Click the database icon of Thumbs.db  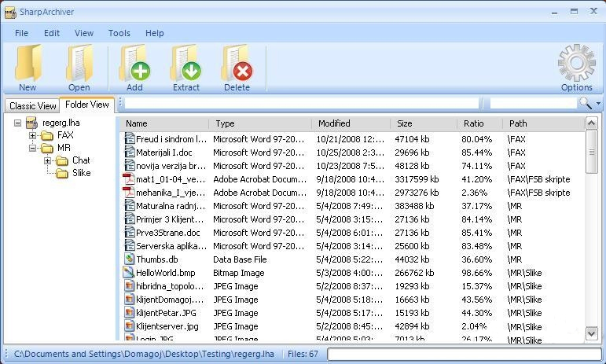[130, 259]
